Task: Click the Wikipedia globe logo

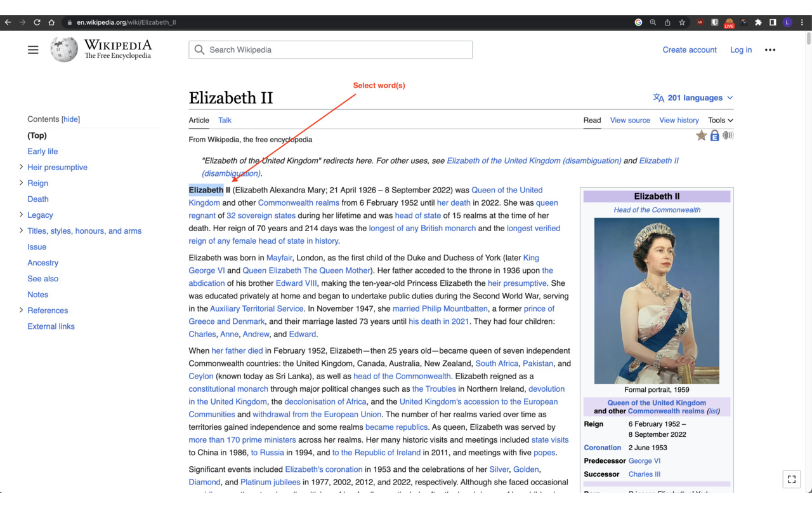Action: click(63, 50)
